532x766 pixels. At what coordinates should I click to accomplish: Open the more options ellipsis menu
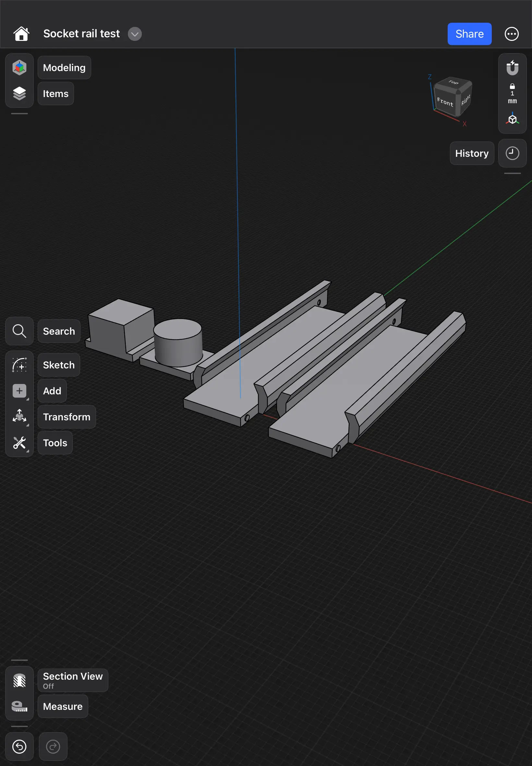511,34
